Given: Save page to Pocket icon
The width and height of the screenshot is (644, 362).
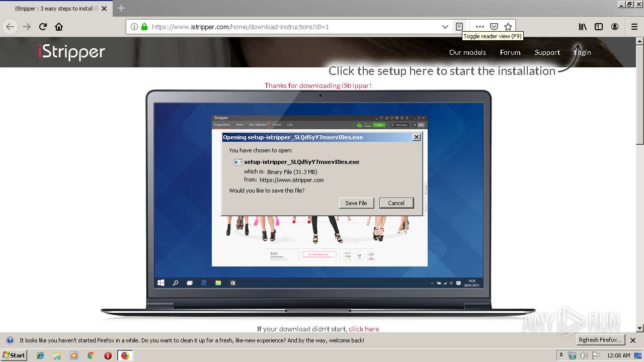Looking at the screenshot, I should [494, 27].
